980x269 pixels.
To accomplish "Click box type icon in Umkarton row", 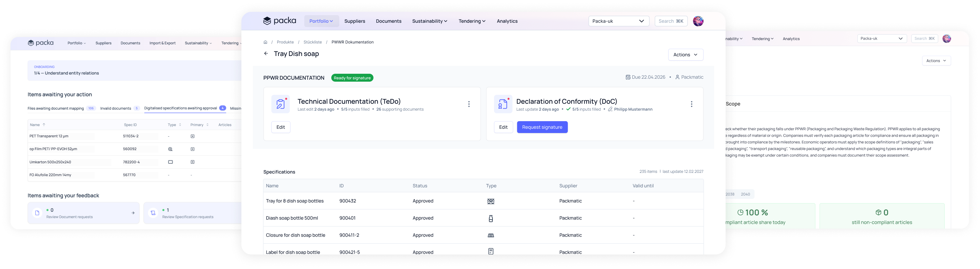I will coord(170,162).
